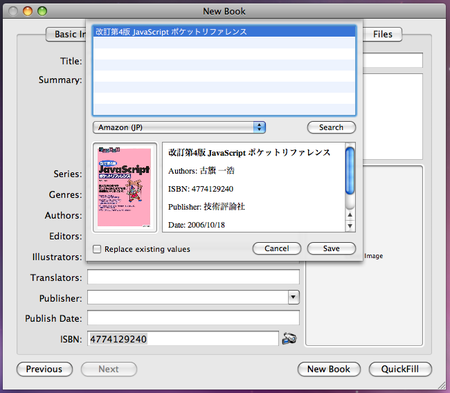Click the window resize grip corner
450x393 pixels.
pyautogui.click(x=441, y=385)
